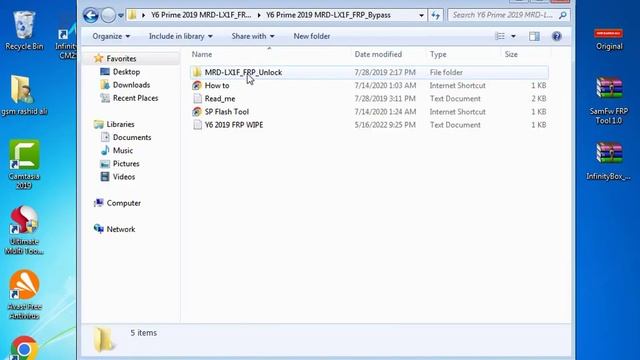Open the Share with menu

click(253, 36)
